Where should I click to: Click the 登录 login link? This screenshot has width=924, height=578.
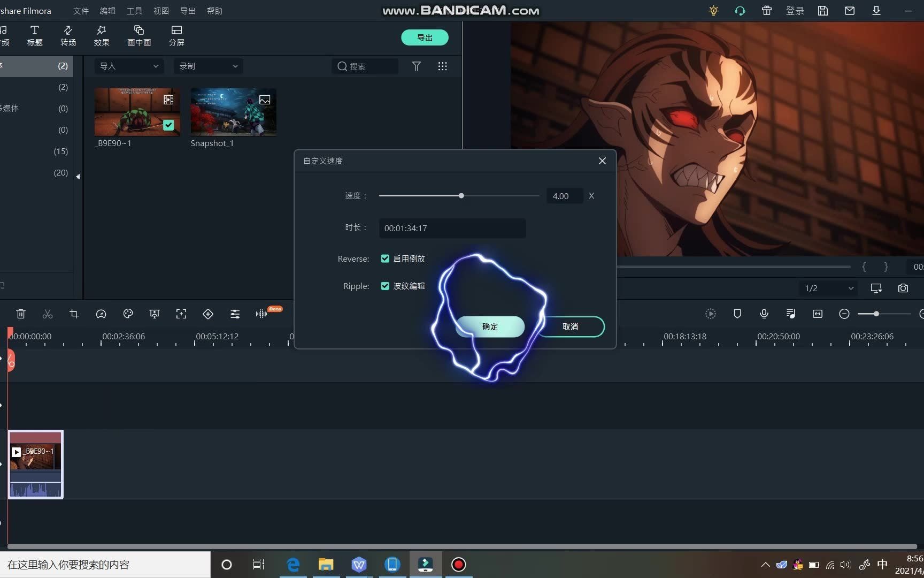(x=795, y=11)
